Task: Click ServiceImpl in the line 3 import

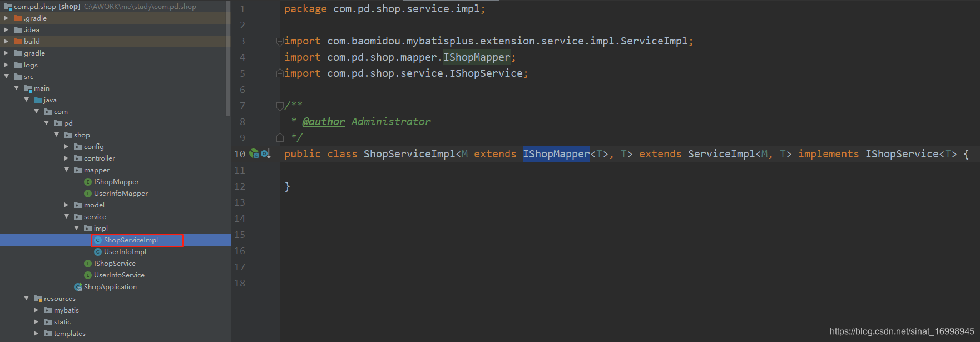Action: (x=654, y=41)
